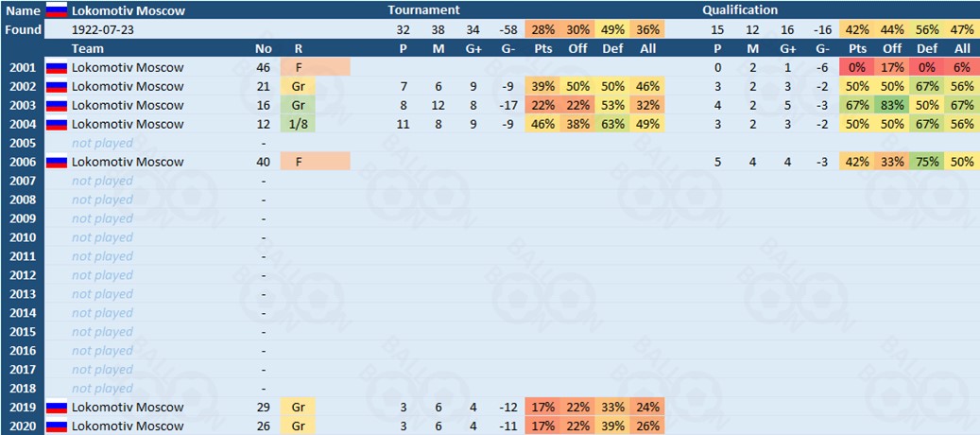980x435 pixels.
Task: Open the Lokomotiv Moscow link in the 2004 row
Action: (128, 124)
